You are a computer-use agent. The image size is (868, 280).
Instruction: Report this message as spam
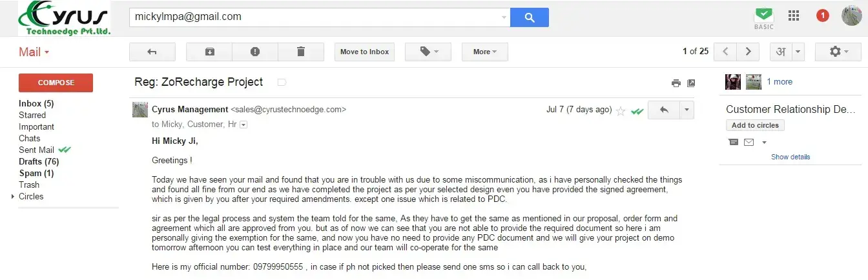click(255, 52)
